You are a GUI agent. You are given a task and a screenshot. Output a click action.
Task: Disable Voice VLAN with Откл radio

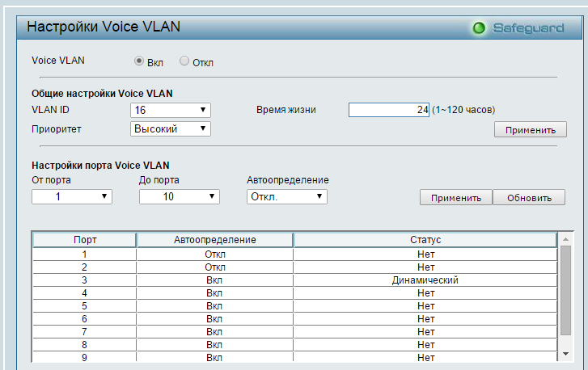tap(184, 61)
